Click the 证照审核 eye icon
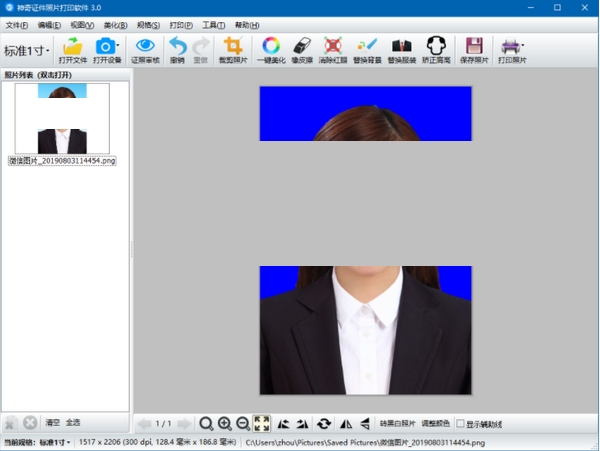Screen dimensions: 600x451 tap(145, 47)
